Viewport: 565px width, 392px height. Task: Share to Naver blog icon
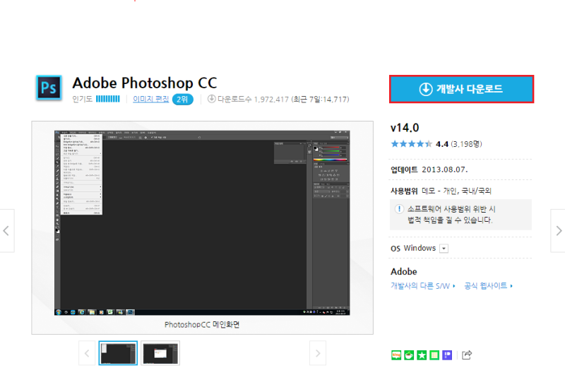(x=396, y=355)
